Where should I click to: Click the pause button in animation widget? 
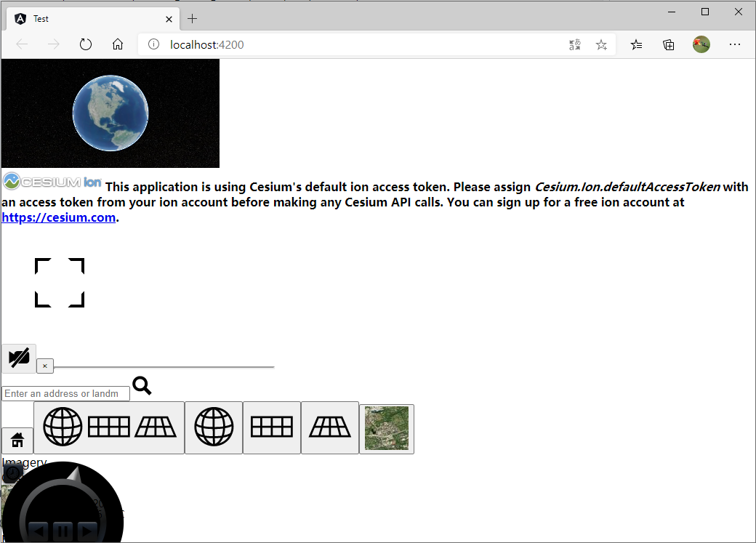click(x=63, y=532)
